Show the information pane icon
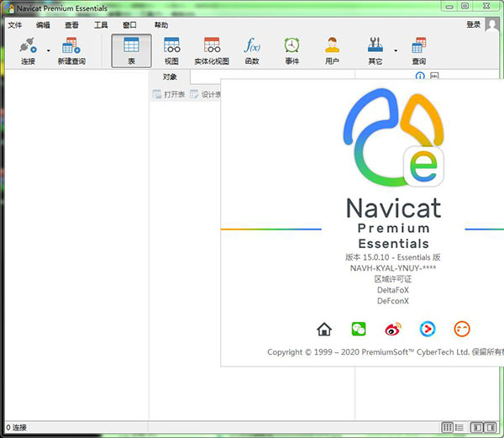 pos(420,76)
